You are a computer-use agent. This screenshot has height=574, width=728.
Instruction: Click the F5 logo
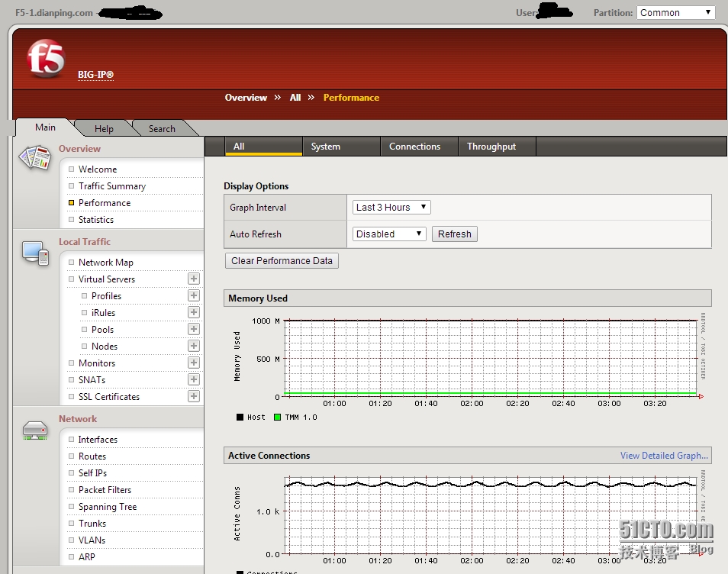46,58
